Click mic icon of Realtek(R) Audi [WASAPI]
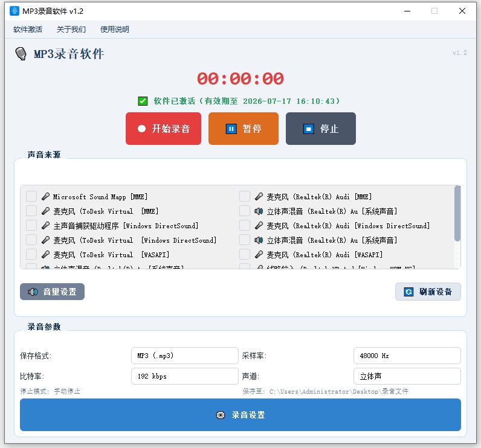The image size is (481, 448). [x=259, y=254]
